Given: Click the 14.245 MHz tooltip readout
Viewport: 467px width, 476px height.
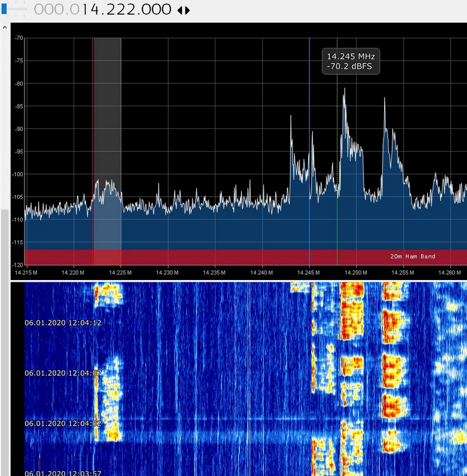Looking at the screenshot, I should (351, 61).
